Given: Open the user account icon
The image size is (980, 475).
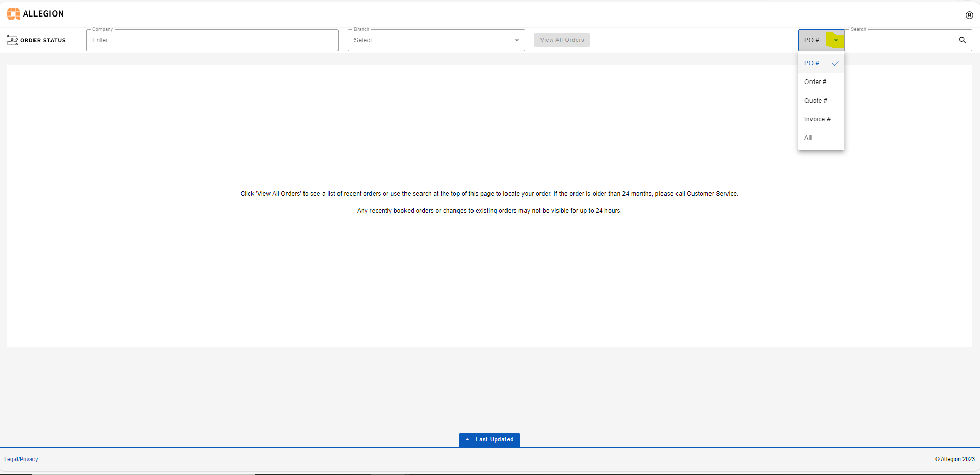Looking at the screenshot, I should 969,15.
